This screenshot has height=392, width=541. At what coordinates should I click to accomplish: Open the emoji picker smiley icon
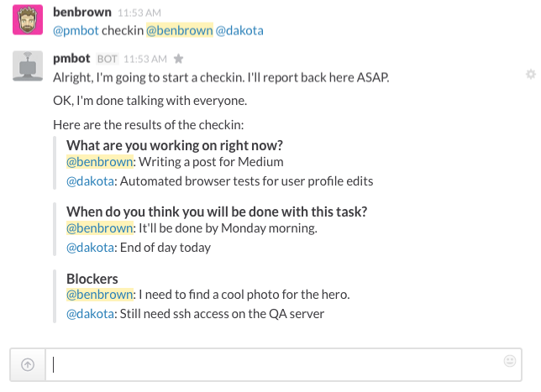pyautogui.click(x=510, y=361)
